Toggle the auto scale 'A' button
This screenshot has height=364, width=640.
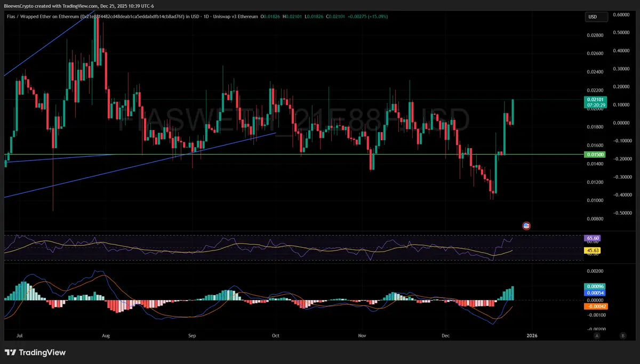[597, 336]
